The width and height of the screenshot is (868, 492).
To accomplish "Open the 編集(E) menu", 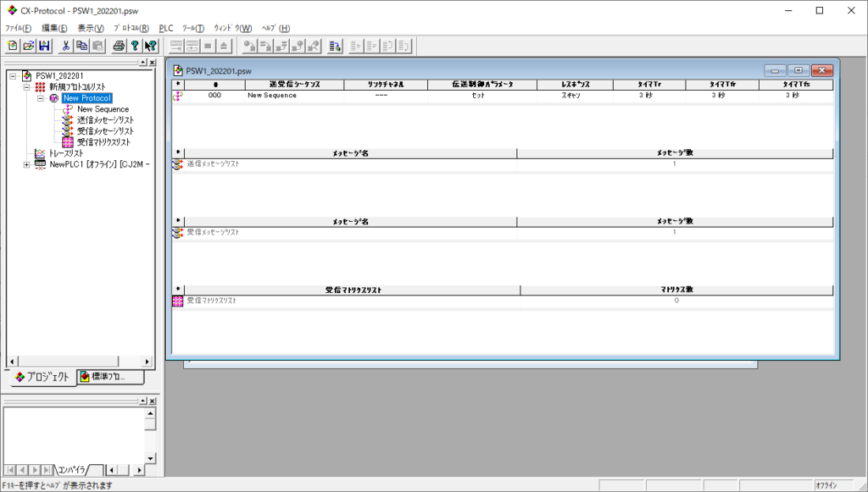I will click(54, 28).
